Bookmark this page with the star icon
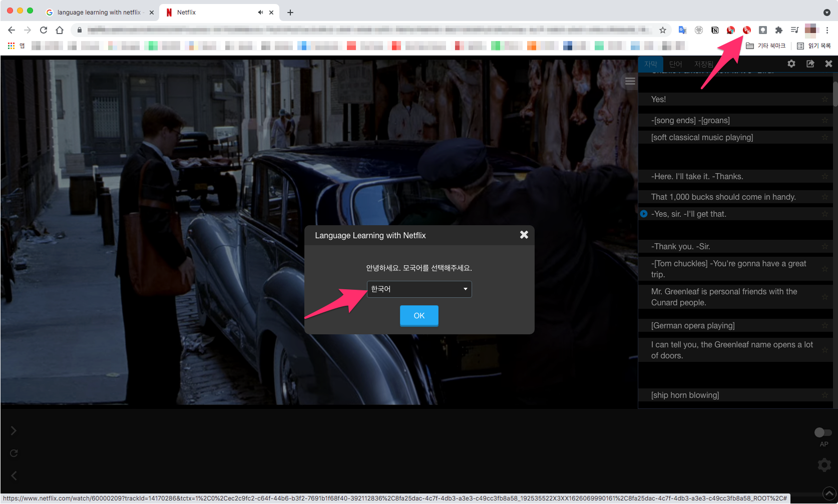This screenshot has width=838, height=504. [x=663, y=30]
